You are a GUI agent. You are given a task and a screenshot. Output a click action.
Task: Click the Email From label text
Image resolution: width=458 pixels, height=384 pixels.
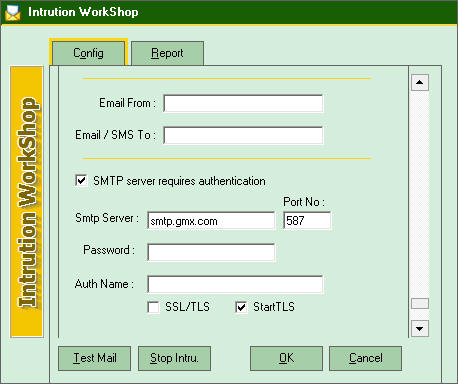127,103
